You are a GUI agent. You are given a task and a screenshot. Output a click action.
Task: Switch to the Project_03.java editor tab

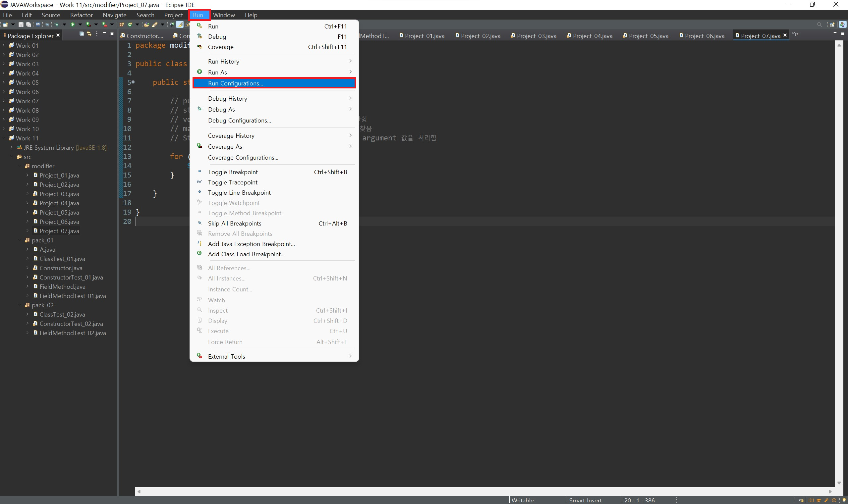(x=536, y=36)
